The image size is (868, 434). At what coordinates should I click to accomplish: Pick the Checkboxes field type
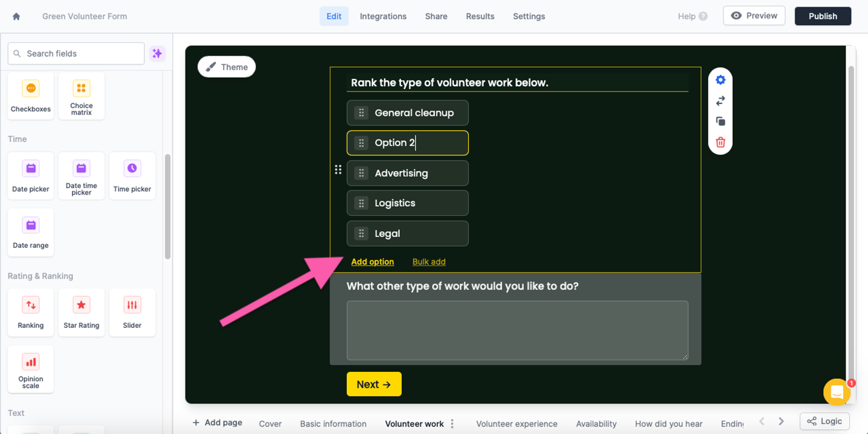(x=31, y=96)
